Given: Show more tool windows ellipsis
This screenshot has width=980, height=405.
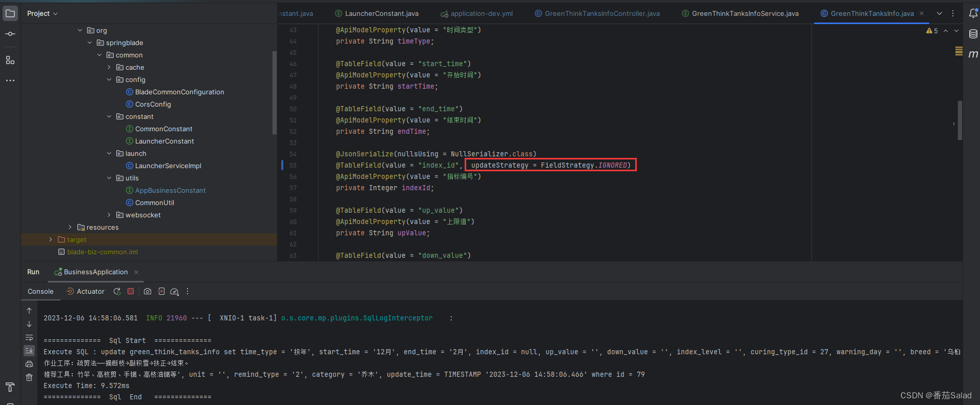Looking at the screenshot, I should click(10, 80).
